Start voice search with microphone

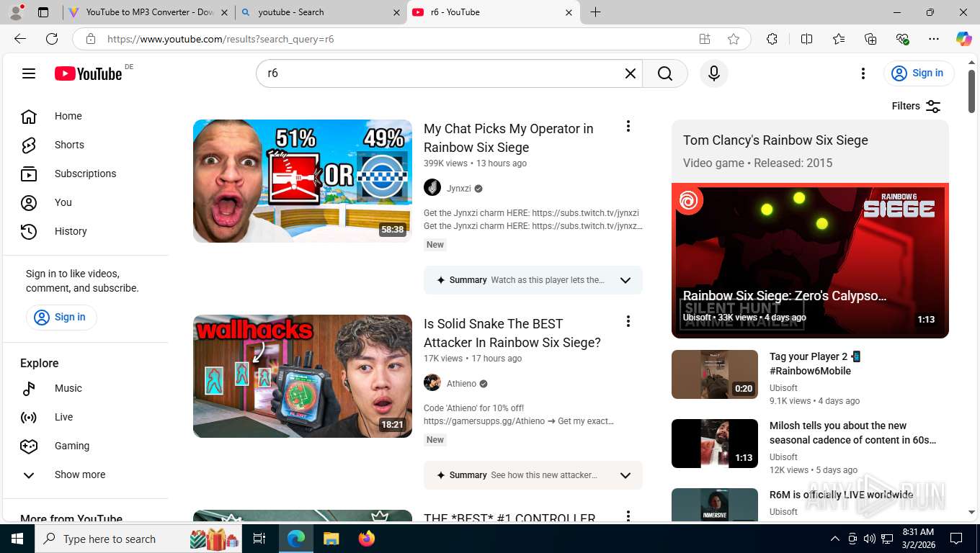[714, 73]
